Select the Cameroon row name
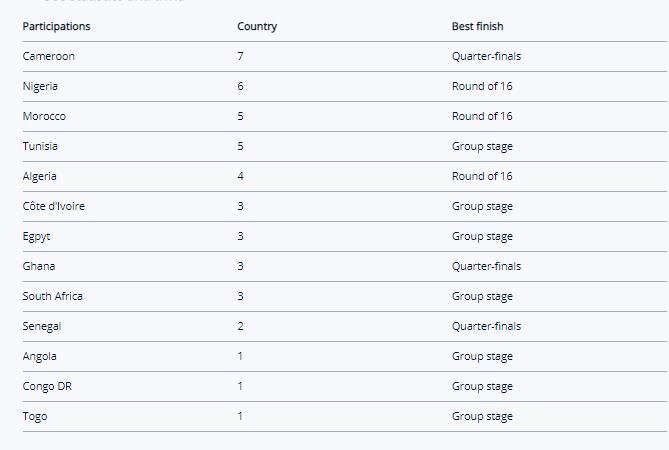 [49, 56]
